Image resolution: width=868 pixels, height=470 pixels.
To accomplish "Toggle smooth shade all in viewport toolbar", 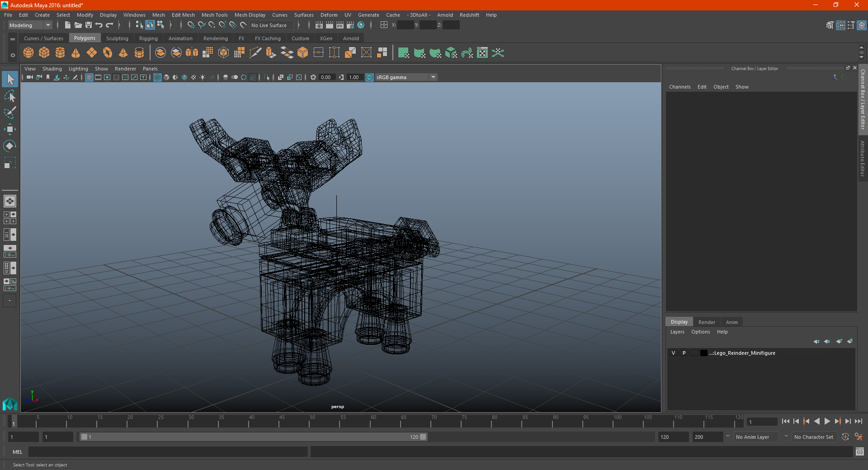I will 166,77.
